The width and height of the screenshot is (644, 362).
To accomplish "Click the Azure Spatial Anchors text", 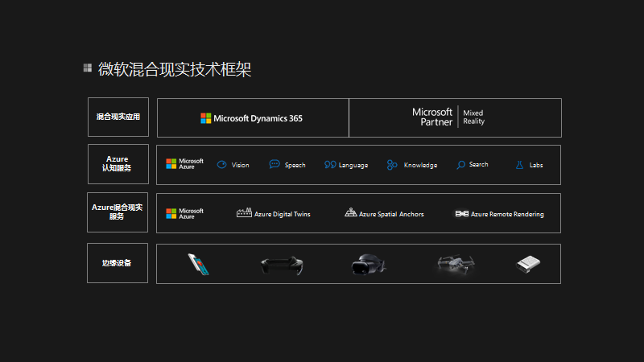I will point(391,214).
